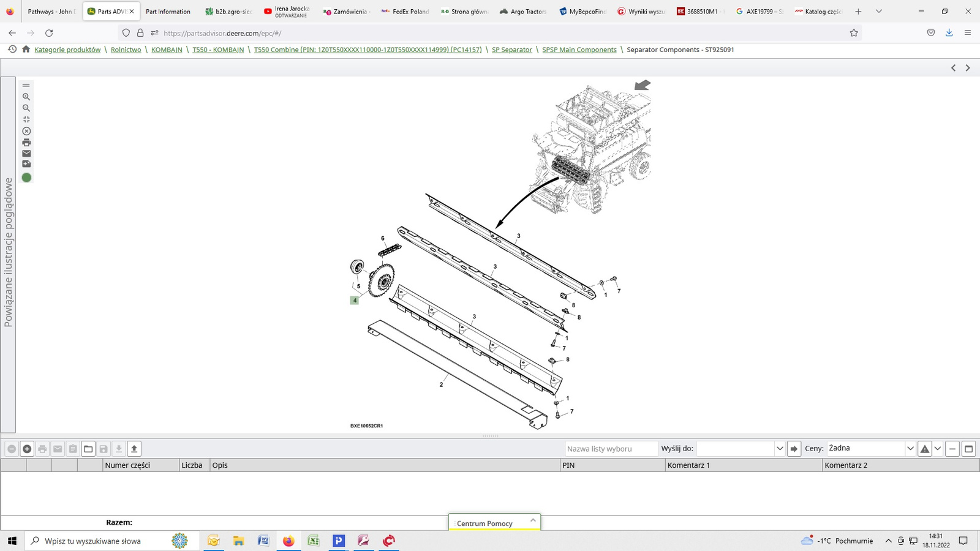Go to the T550 - KOMBAJN breadcrumb link

point(218,50)
